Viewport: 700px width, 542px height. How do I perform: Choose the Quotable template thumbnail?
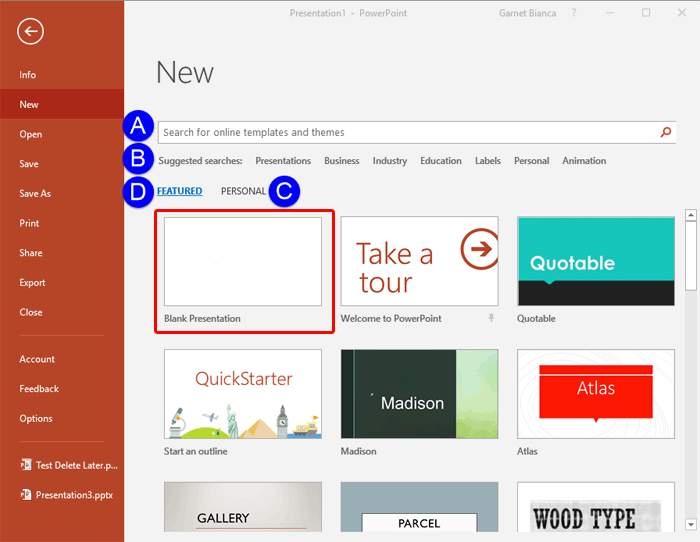pos(595,262)
